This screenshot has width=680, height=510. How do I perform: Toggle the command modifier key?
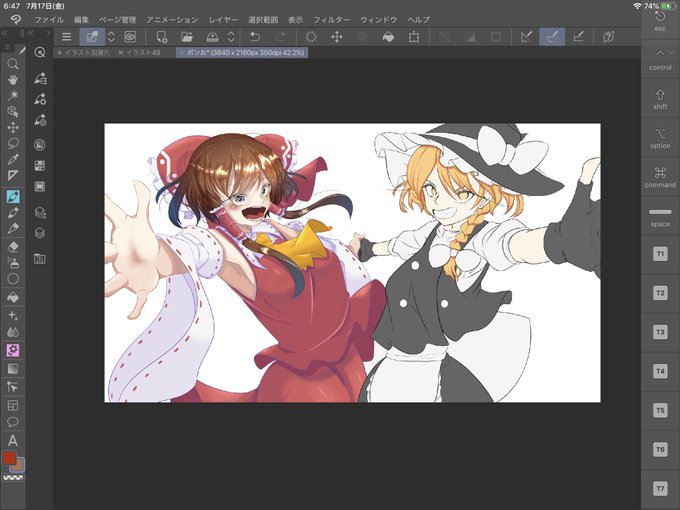tap(660, 177)
